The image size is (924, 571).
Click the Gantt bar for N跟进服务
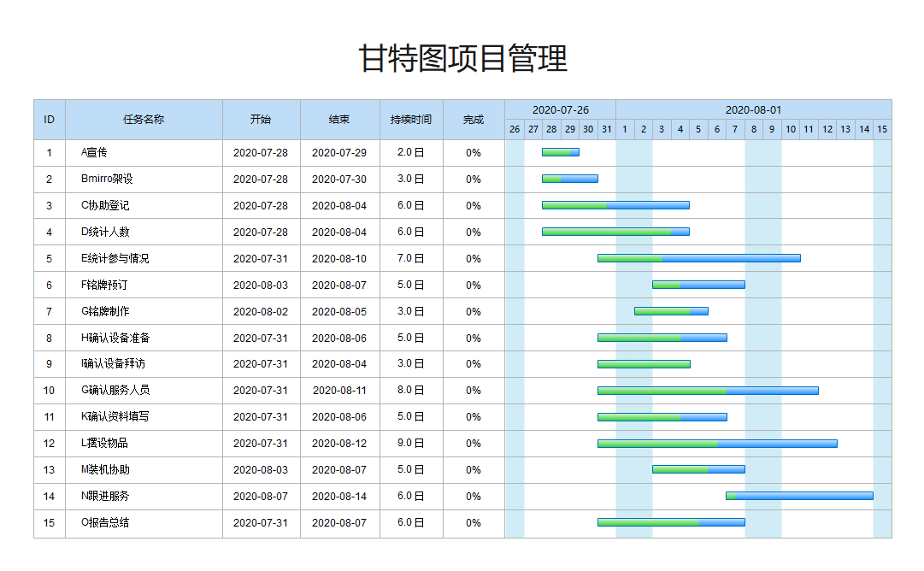click(800, 496)
